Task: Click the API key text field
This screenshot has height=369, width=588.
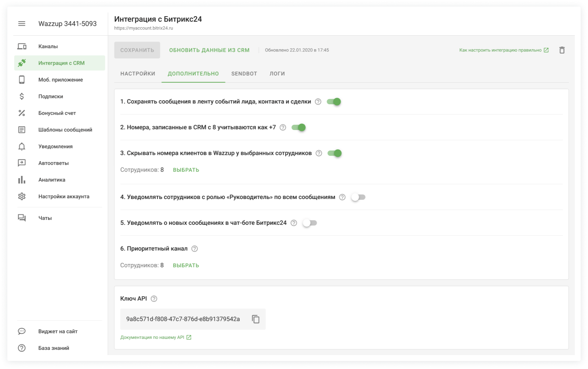Action: [183, 319]
